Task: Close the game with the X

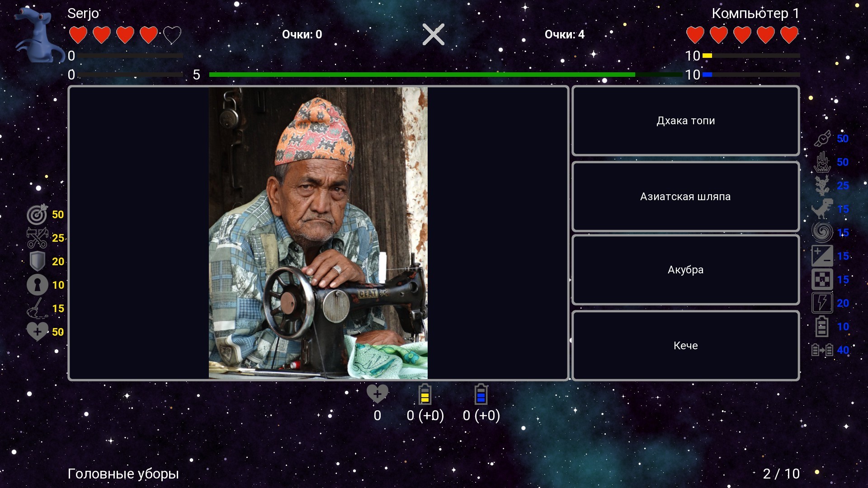Action: (x=433, y=34)
